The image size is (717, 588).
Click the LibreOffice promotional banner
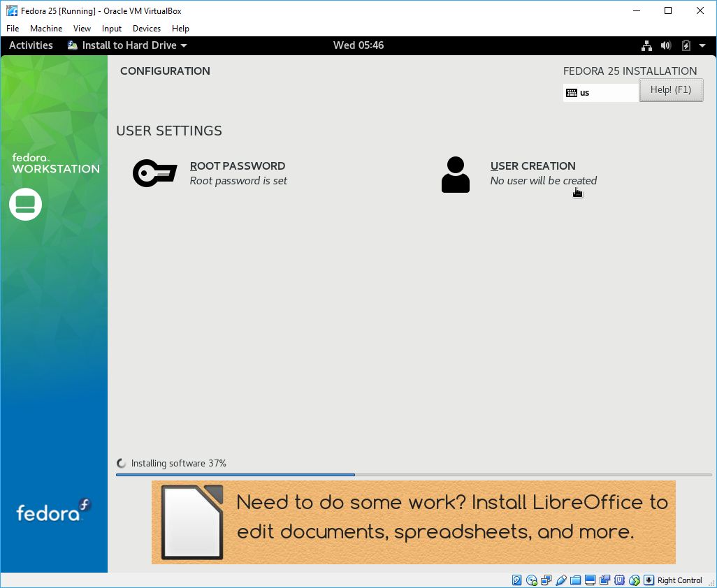tap(414, 522)
